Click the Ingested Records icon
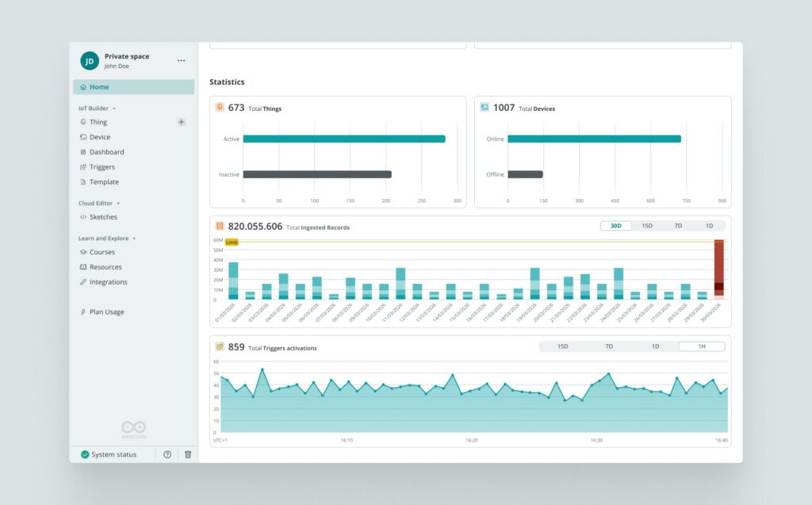The image size is (812, 505). (x=220, y=226)
